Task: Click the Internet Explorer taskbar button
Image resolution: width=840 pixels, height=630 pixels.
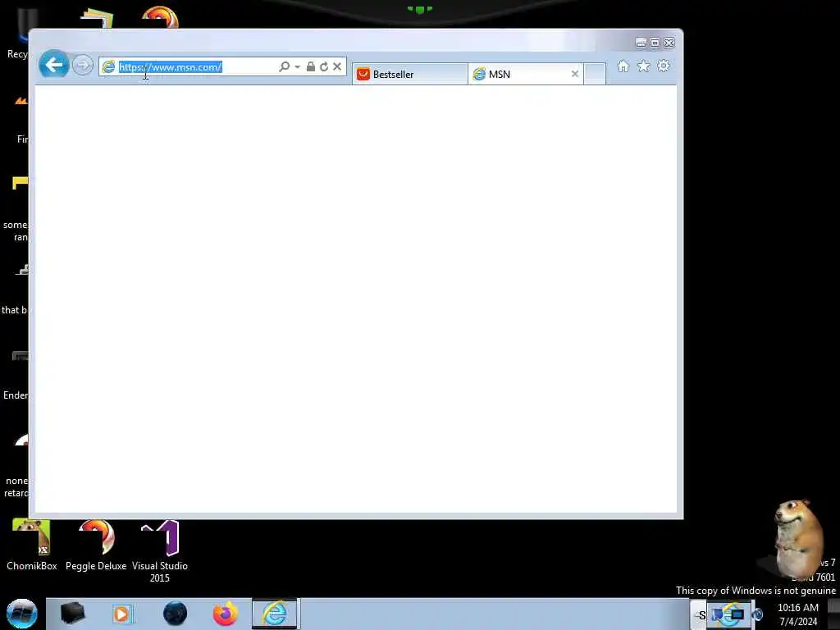Action: coord(275,614)
